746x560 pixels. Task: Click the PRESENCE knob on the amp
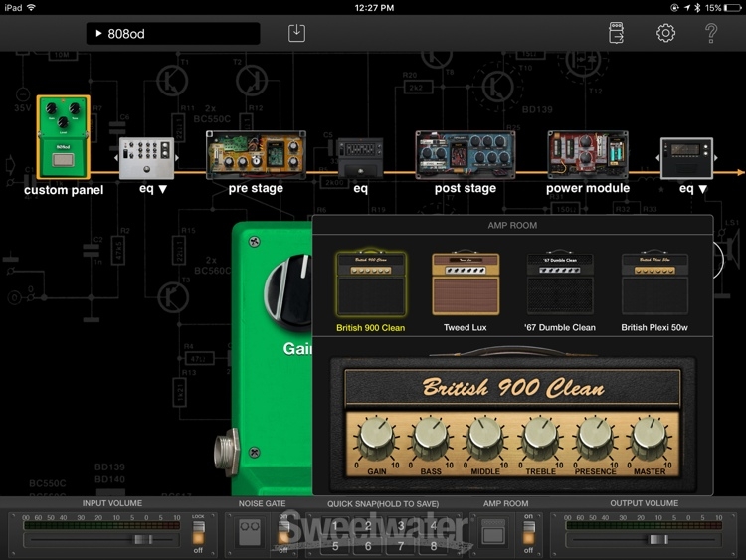(x=595, y=437)
